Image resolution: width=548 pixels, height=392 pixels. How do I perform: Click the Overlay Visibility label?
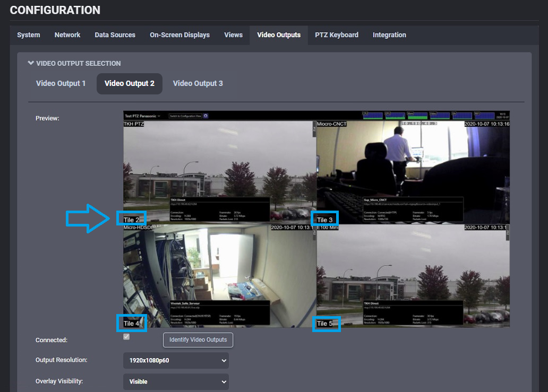pos(59,381)
